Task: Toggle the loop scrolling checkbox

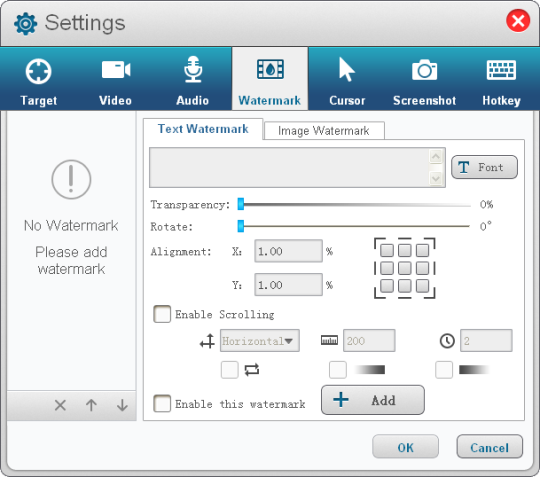Action: click(230, 370)
